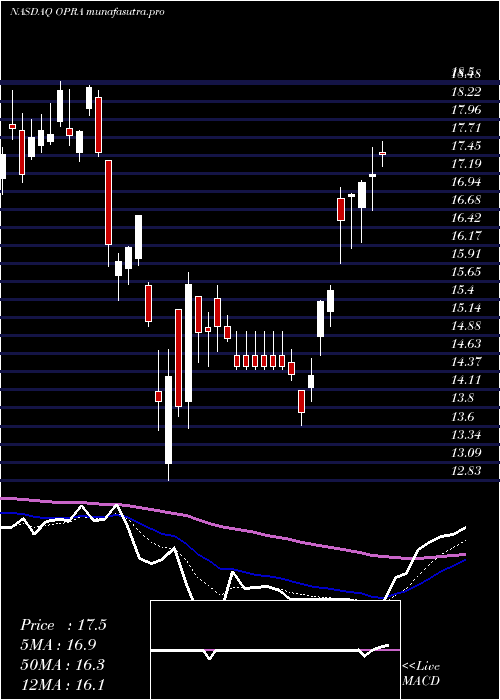Click the 5MA : 16.9 readout
The image size is (500, 700).
(58, 645)
